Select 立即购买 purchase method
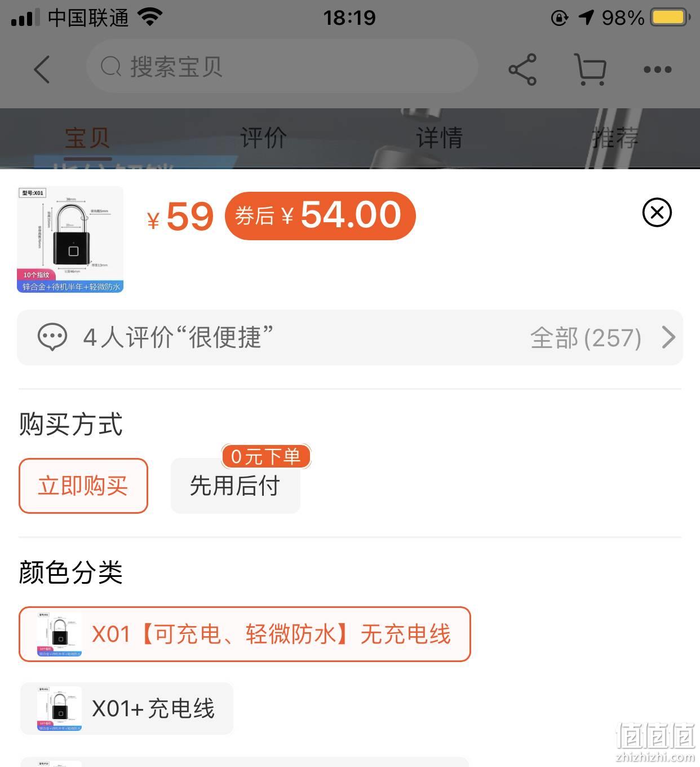This screenshot has width=700, height=767. pyautogui.click(x=83, y=486)
